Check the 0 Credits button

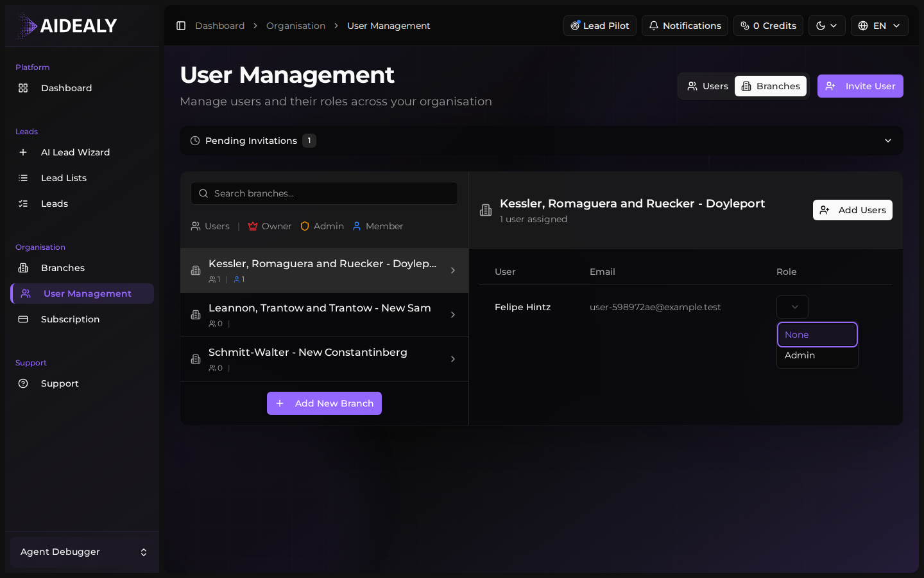(x=768, y=26)
